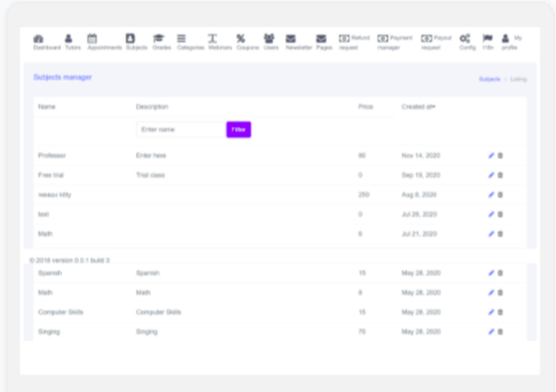This screenshot has height=392, width=556.
Task: Sort the list by Created at
Action: tap(418, 107)
